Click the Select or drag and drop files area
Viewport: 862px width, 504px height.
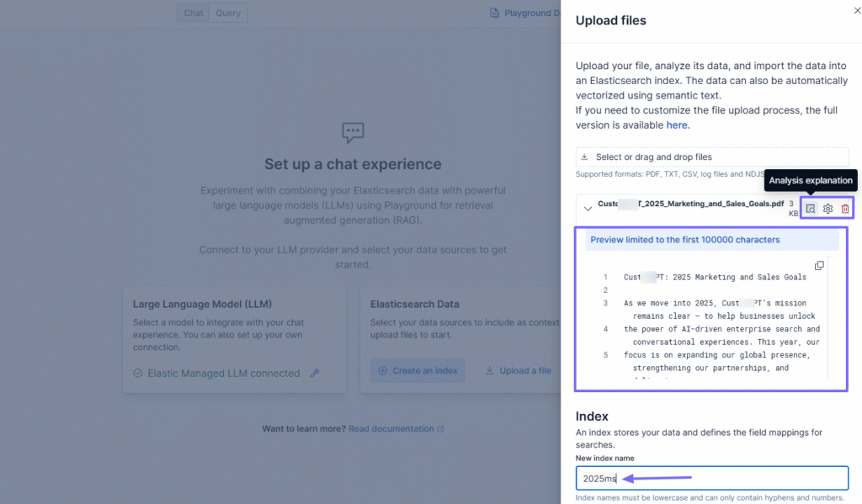[711, 156]
